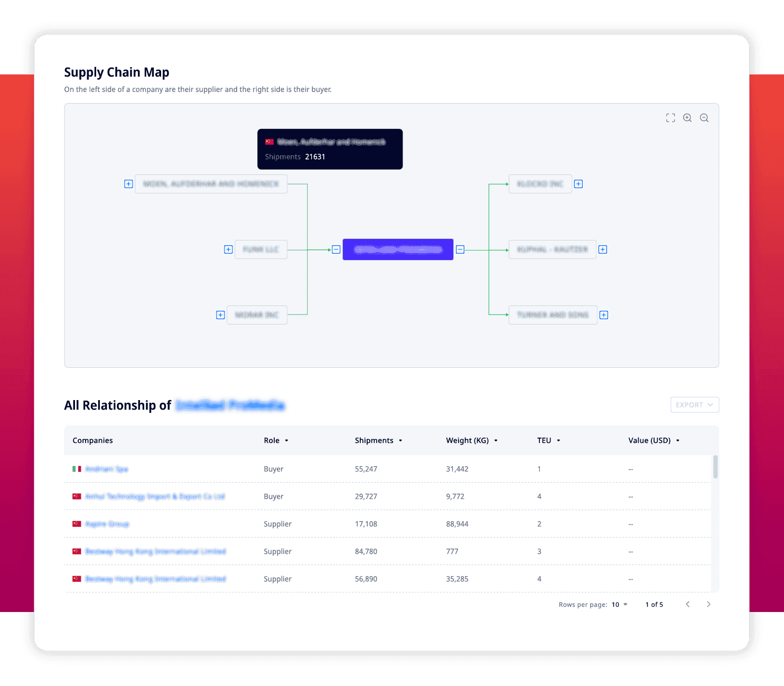Image resolution: width=784 pixels, height=686 pixels.
Task: Click the weight value 9,772
Action: (455, 496)
